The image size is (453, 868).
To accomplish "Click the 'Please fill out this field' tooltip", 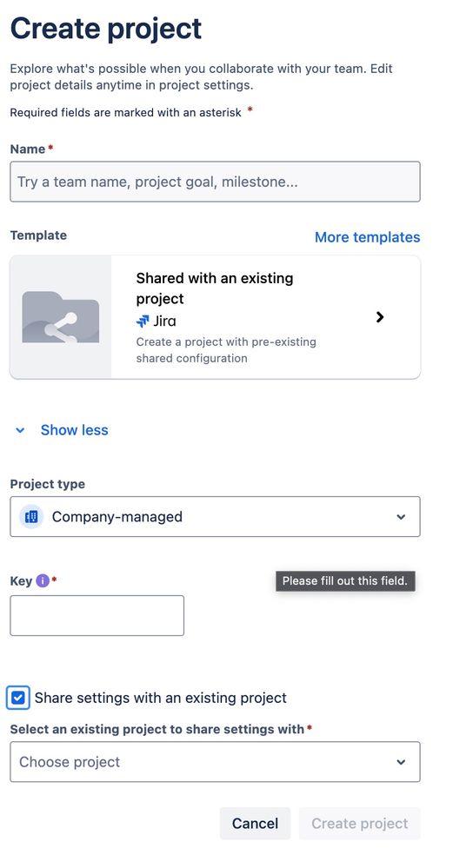I will [345, 581].
